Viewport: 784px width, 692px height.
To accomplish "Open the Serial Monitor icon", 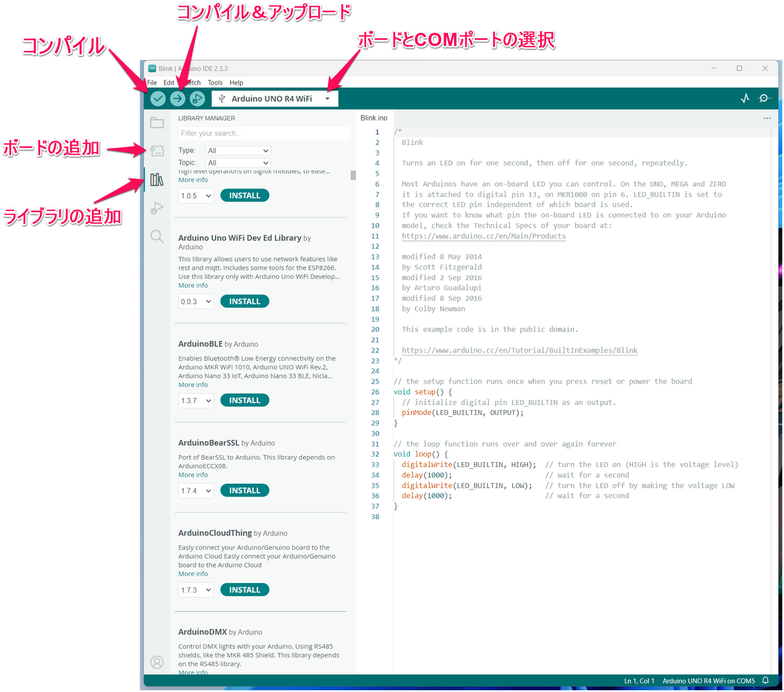I will pyautogui.click(x=764, y=98).
